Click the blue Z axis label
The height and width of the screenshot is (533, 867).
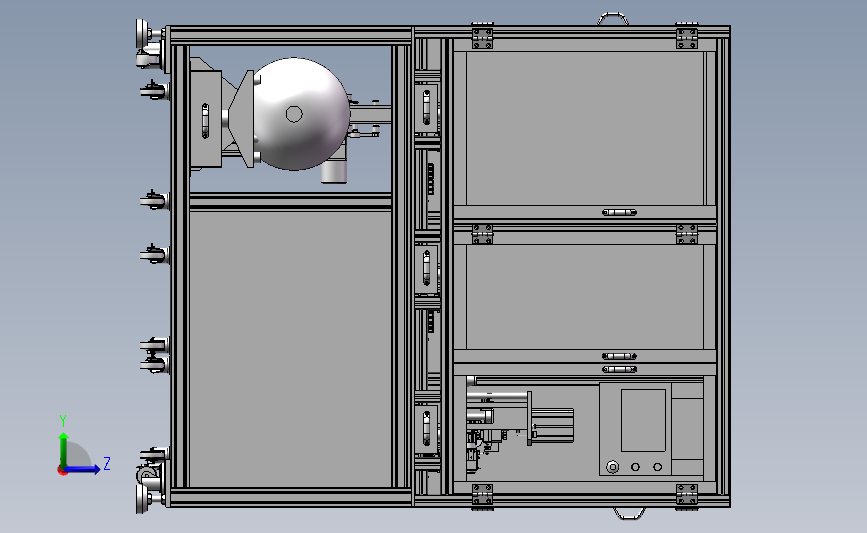(107, 463)
